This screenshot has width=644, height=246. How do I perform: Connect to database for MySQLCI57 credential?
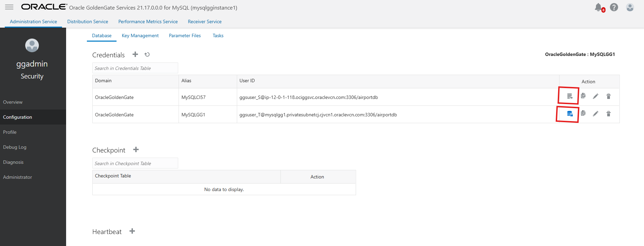(570, 96)
